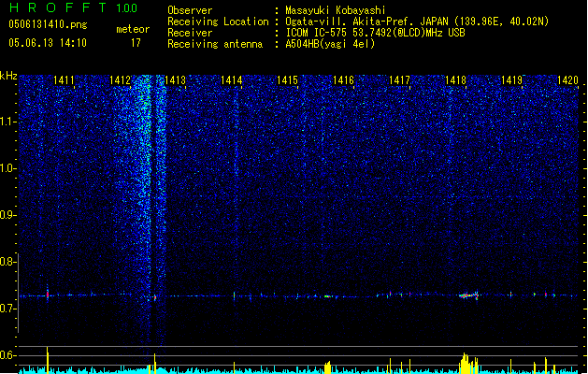Click the Receiver label
Image resolution: width=588 pixels, height=374 pixels.
(x=190, y=33)
